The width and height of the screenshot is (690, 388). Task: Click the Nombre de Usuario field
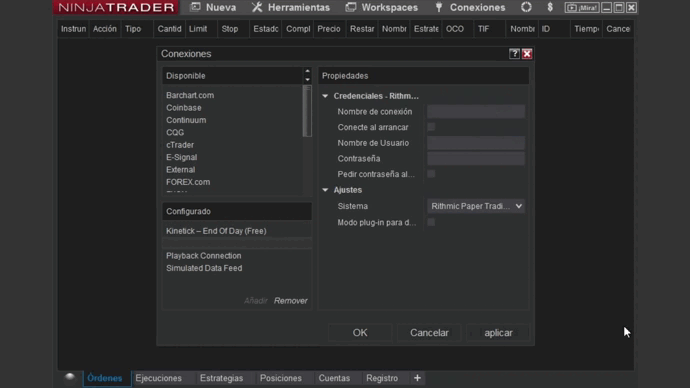click(x=476, y=143)
